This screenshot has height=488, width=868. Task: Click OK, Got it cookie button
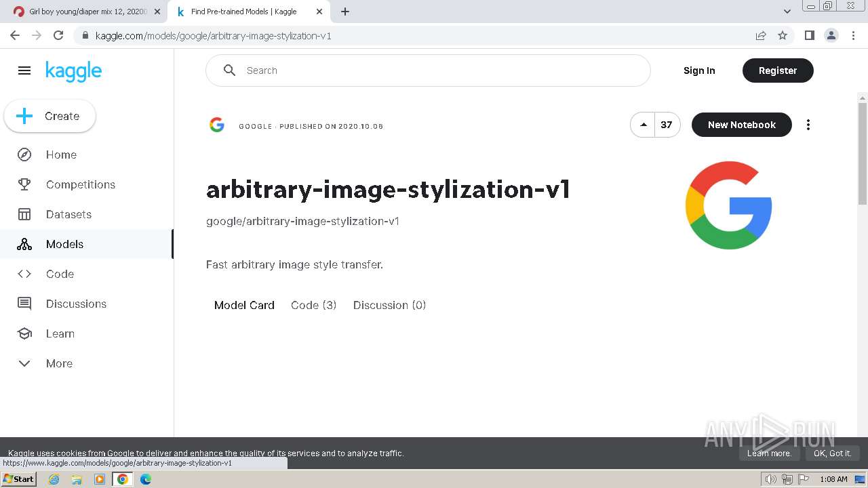tap(832, 453)
